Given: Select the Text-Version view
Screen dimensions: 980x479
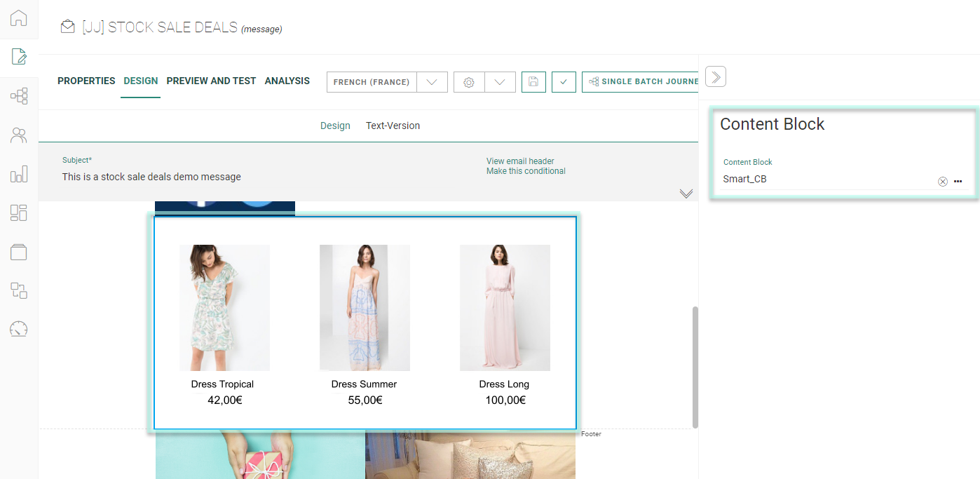Looking at the screenshot, I should pyautogui.click(x=393, y=126).
